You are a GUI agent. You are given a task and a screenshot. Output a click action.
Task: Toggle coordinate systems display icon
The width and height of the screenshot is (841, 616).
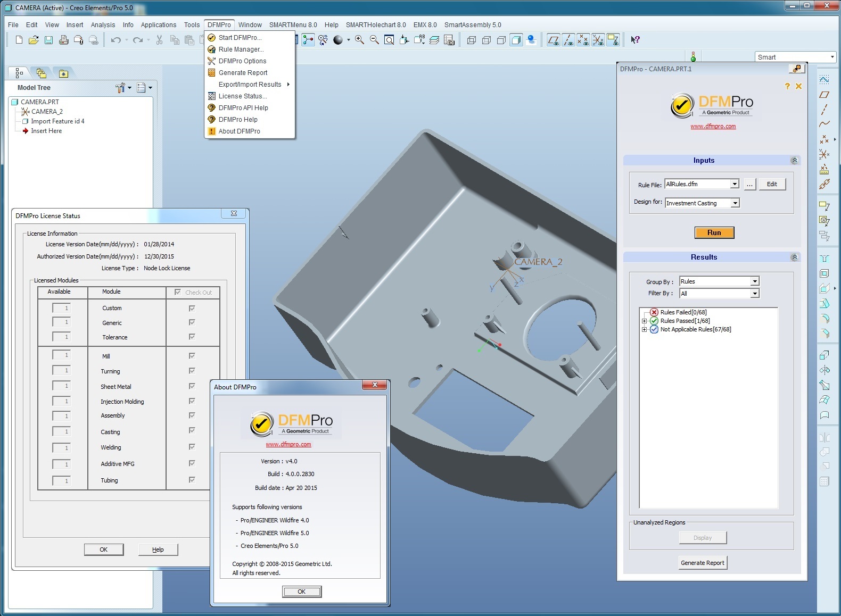[x=598, y=40]
